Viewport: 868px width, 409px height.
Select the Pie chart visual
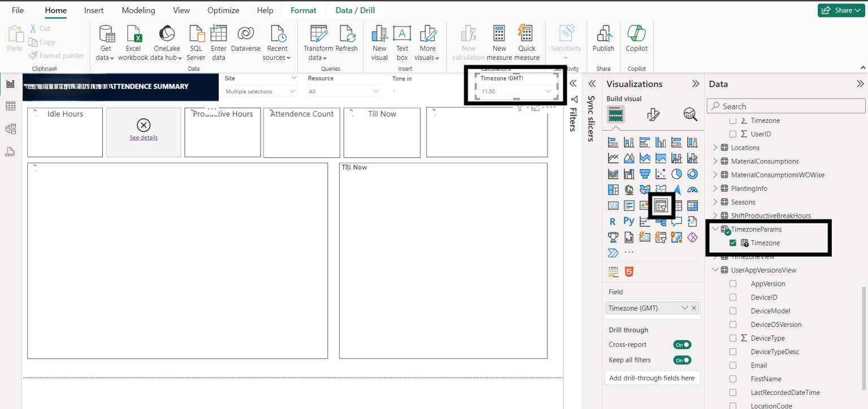[x=676, y=174]
